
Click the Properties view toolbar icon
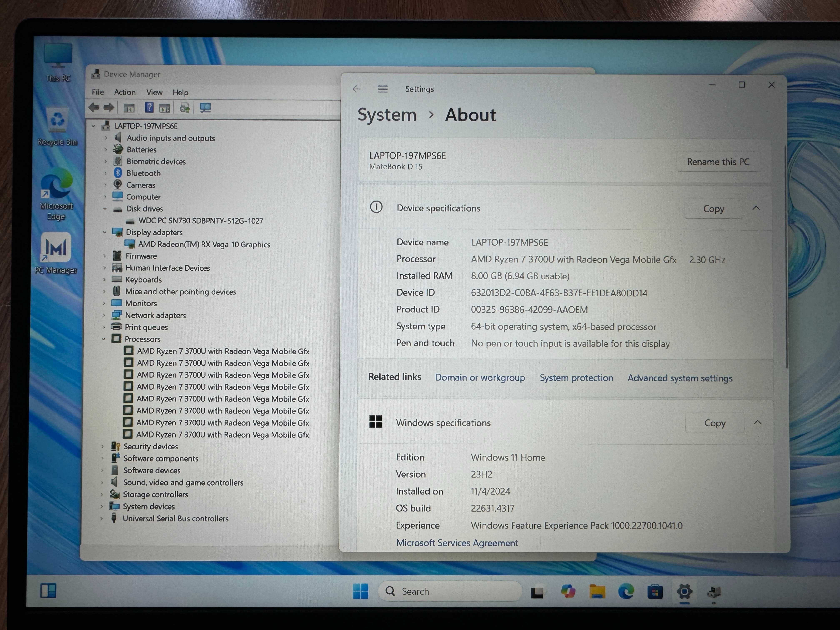coord(165,109)
